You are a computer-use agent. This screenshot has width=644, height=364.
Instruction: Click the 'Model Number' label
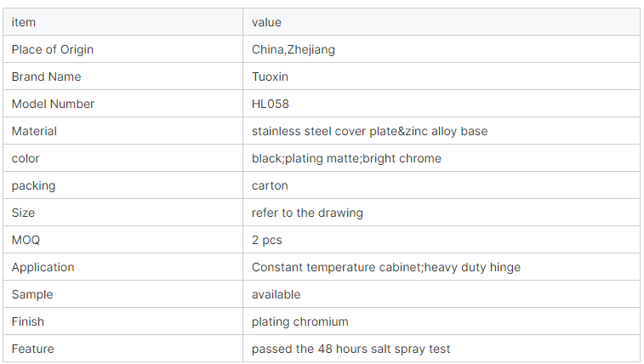(53, 104)
